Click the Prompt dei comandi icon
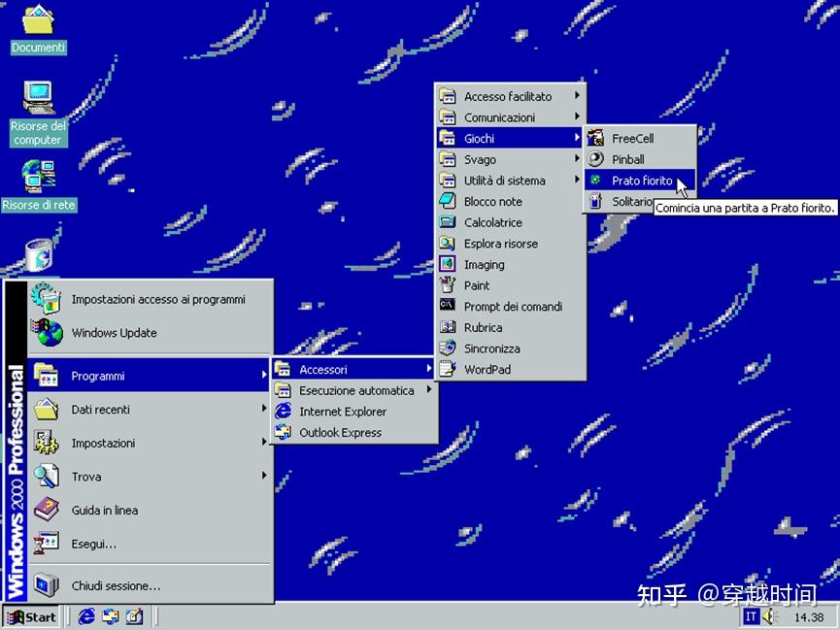The width and height of the screenshot is (840, 630). [448, 306]
